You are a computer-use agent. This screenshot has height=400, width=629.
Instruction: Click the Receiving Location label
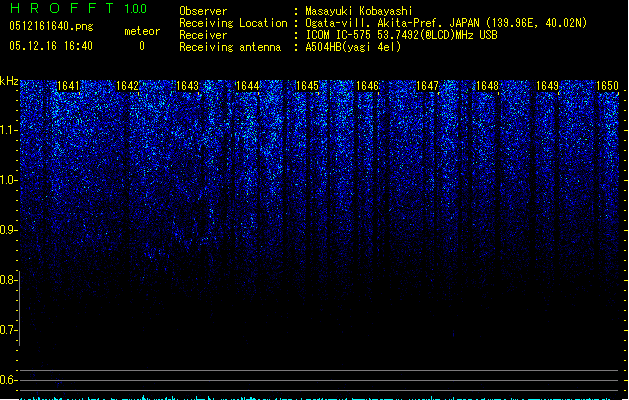[x=233, y=23]
